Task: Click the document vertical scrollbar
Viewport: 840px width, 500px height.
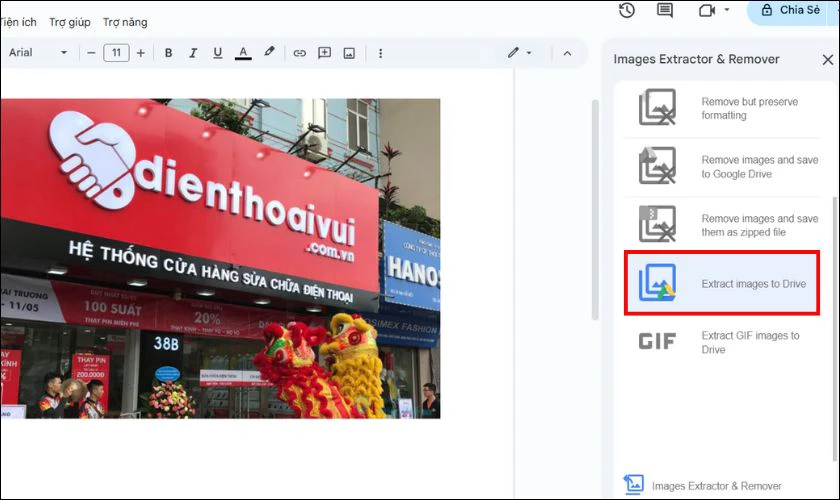Action: point(595,210)
